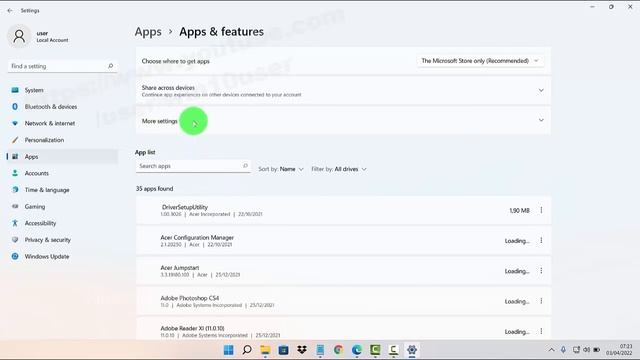Viewport: 640px width, 360px height.
Task: Open options menu for DriverSetupUtility
Action: (x=541, y=210)
